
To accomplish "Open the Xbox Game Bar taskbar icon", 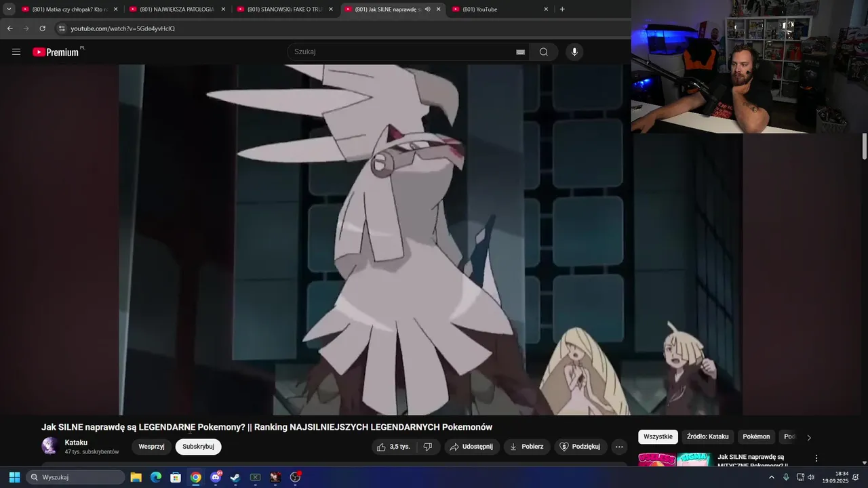I will click(x=255, y=477).
